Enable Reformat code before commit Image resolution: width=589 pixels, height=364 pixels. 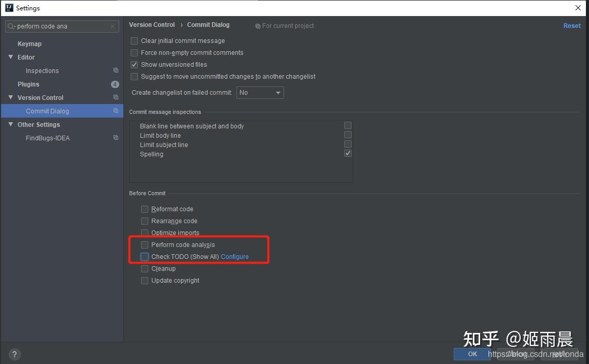[x=145, y=209]
